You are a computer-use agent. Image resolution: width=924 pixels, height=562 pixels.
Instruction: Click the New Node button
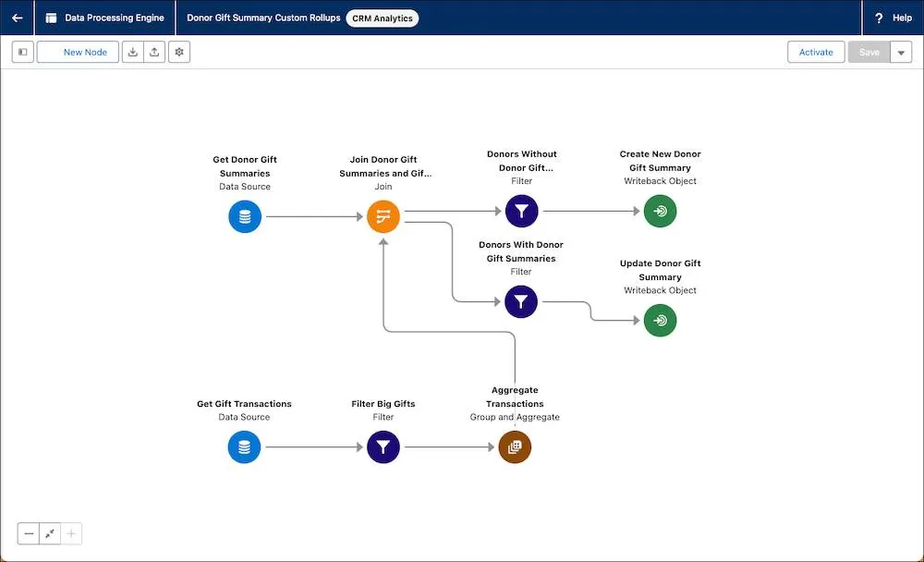click(x=78, y=52)
